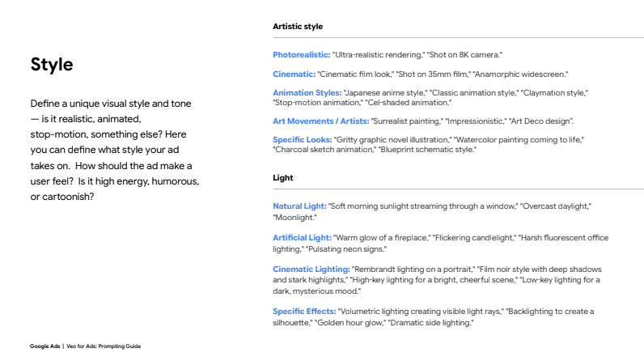Viewport: 644px width, 361px height.
Task: Click the "Define a unique visual style" paragraph
Action: click(115, 150)
